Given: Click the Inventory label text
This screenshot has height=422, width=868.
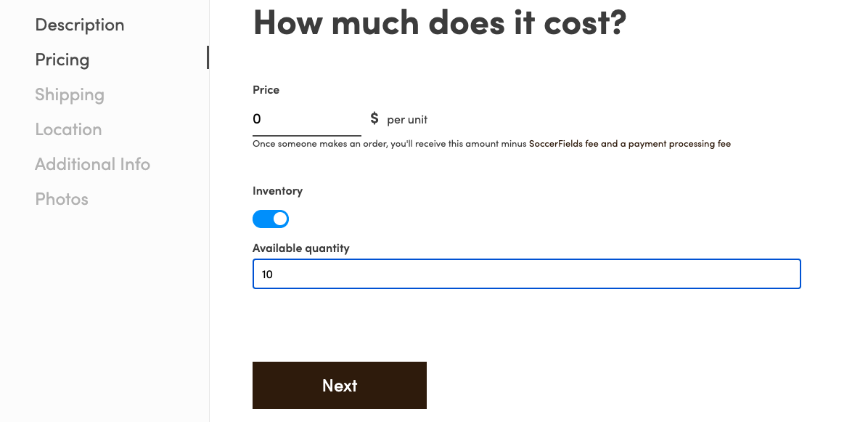Looking at the screenshot, I should (277, 191).
